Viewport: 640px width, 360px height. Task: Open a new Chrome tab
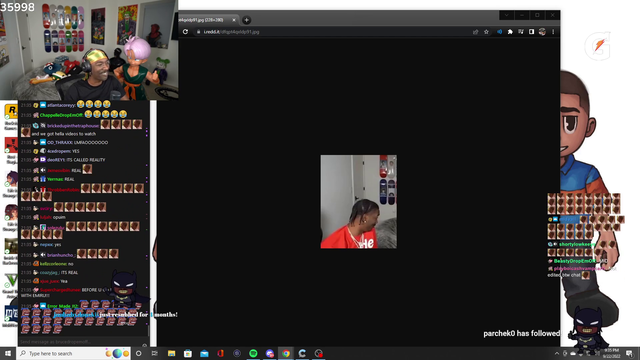coord(247,20)
